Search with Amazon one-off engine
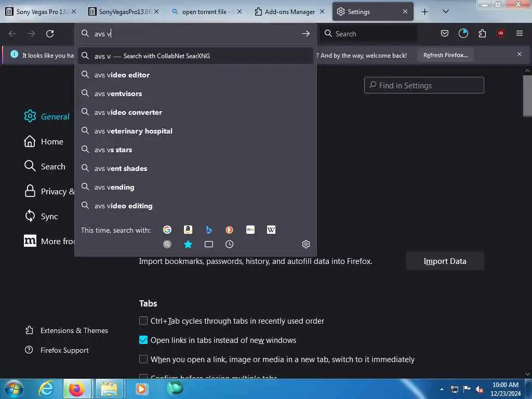Viewport: 532px width, 399px height. coord(188,230)
